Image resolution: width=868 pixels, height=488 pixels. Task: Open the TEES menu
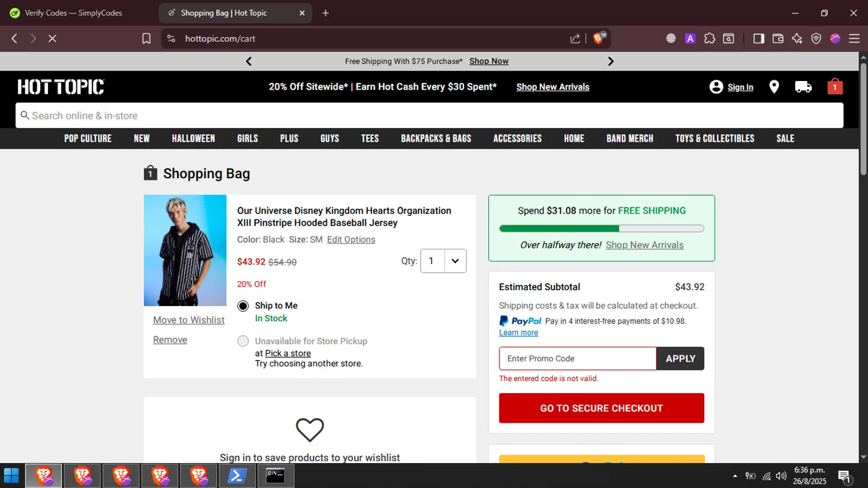[370, 138]
